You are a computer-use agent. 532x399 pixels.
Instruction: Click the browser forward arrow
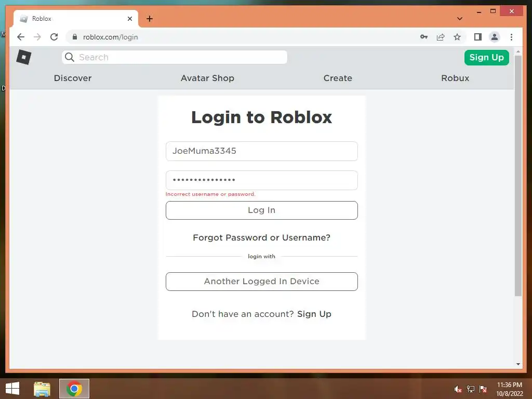pos(37,37)
